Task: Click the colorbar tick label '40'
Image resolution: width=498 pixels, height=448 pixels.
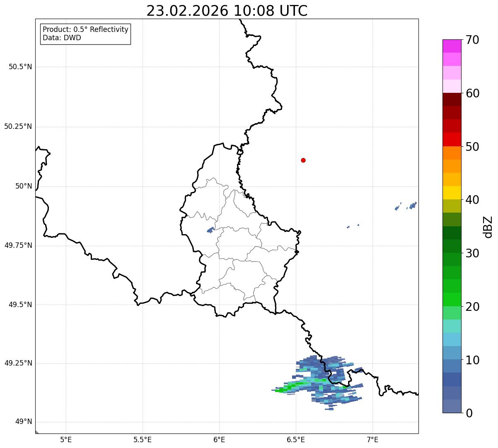Action: click(x=472, y=200)
